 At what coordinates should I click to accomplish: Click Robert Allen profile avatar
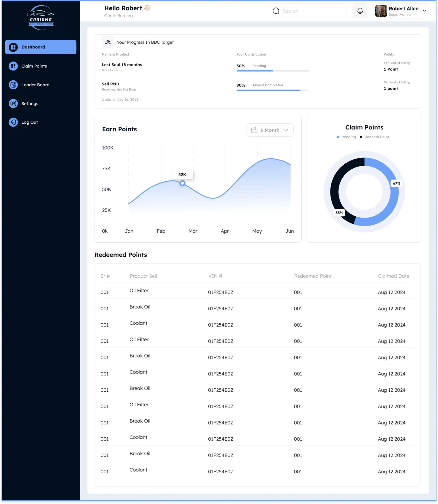click(x=381, y=11)
